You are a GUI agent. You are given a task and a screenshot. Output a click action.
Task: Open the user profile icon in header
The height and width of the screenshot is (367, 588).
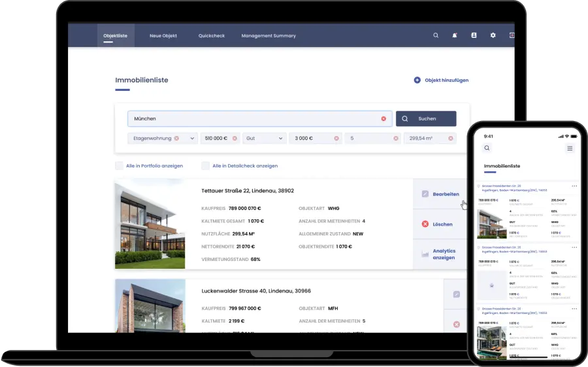pos(474,35)
